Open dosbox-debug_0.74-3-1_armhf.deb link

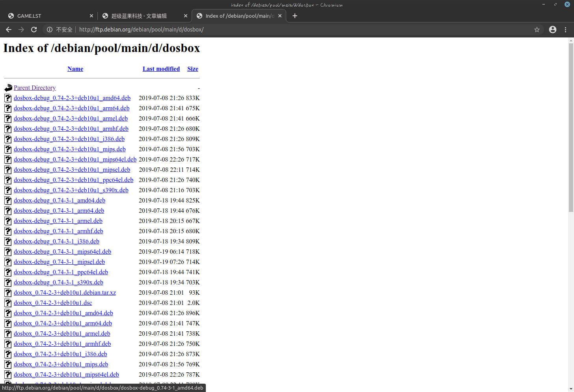point(58,231)
